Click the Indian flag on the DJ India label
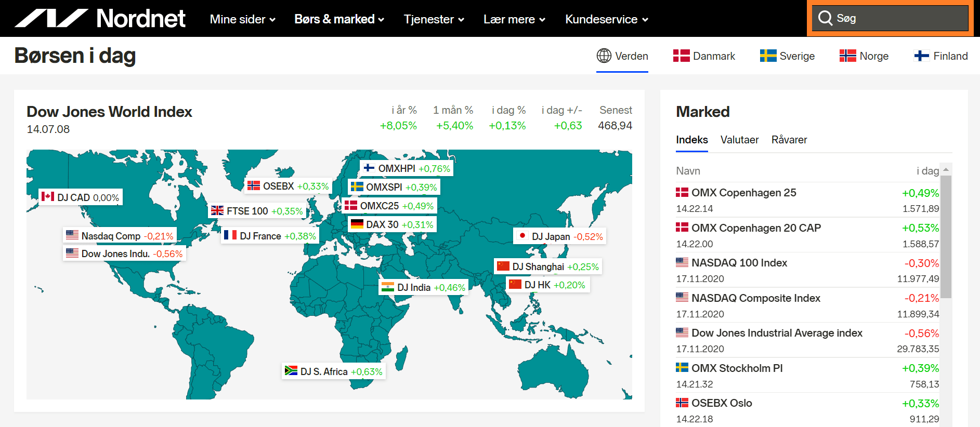 click(388, 287)
